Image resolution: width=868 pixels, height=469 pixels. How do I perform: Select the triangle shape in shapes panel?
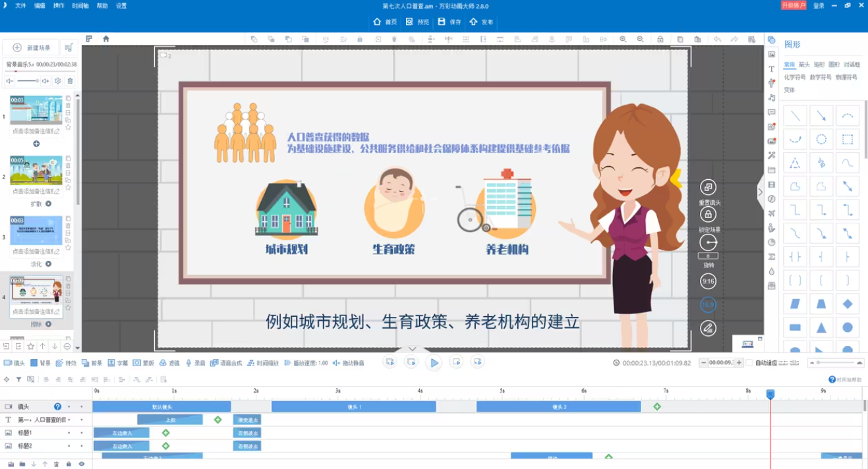click(821, 327)
